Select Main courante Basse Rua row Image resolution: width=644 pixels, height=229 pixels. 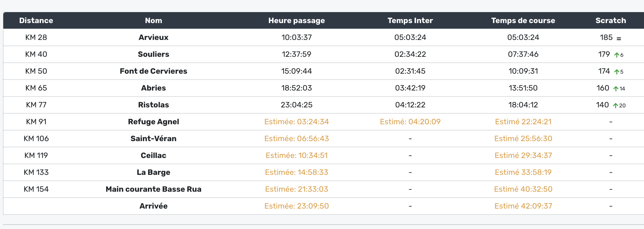[x=153, y=189]
